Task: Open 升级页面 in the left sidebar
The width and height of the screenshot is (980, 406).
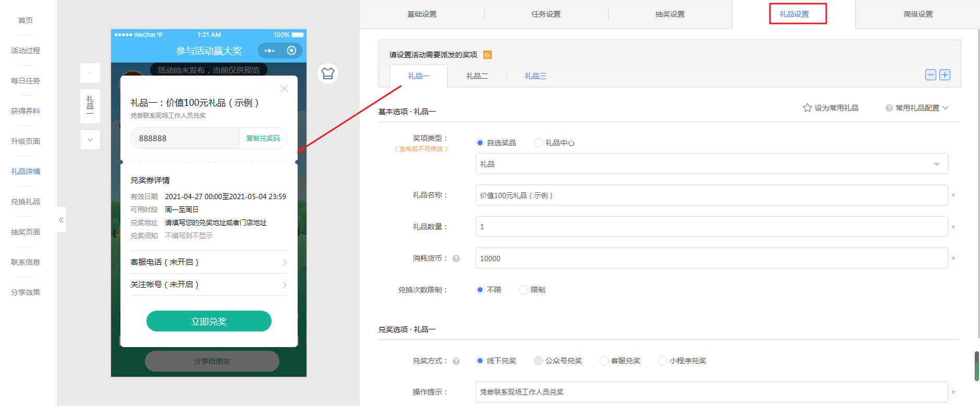Action: [x=26, y=141]
